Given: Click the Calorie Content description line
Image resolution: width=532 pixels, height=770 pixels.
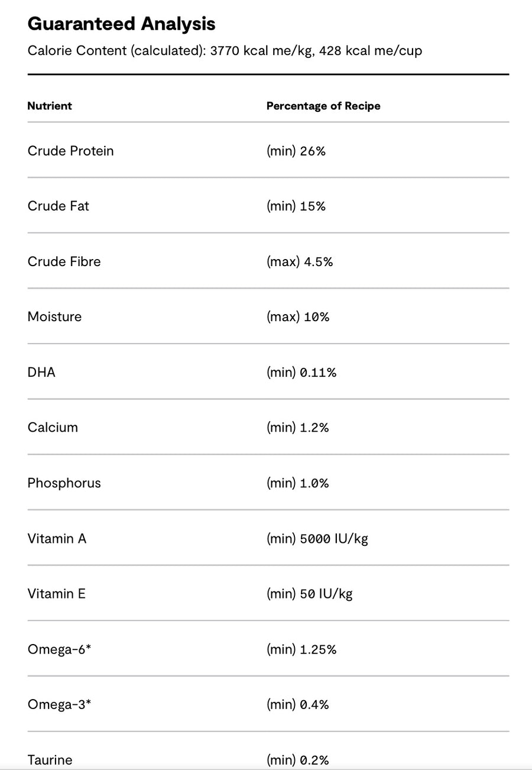Looking at the screenshot, I should pos(225,51).
